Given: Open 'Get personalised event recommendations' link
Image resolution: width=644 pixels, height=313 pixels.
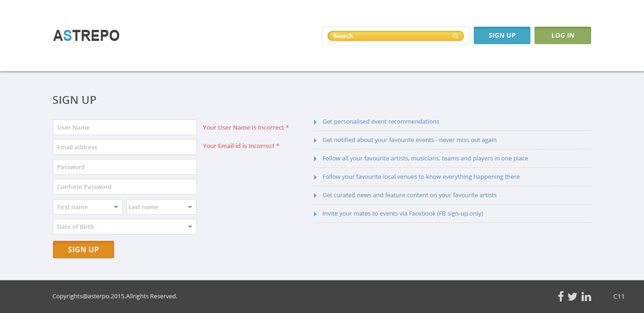Looking at the screenshot, I should (x=381, y=122).
